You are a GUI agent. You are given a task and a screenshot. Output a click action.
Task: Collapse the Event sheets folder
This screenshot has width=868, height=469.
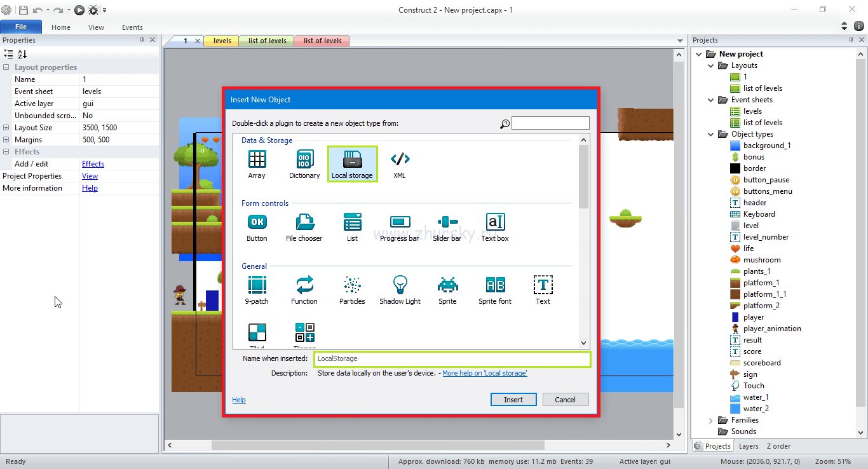(x=711, y=100)
